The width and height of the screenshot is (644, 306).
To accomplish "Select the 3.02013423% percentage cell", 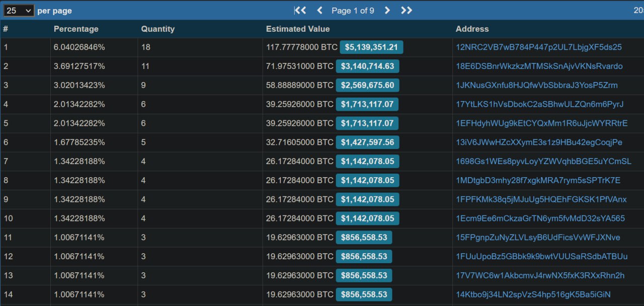I will pyautogui.click(x=79, y=85).
